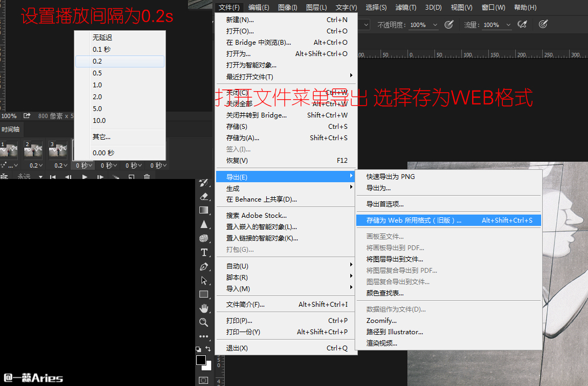
Task: Select the Pen tool
Action: (204, 266)
